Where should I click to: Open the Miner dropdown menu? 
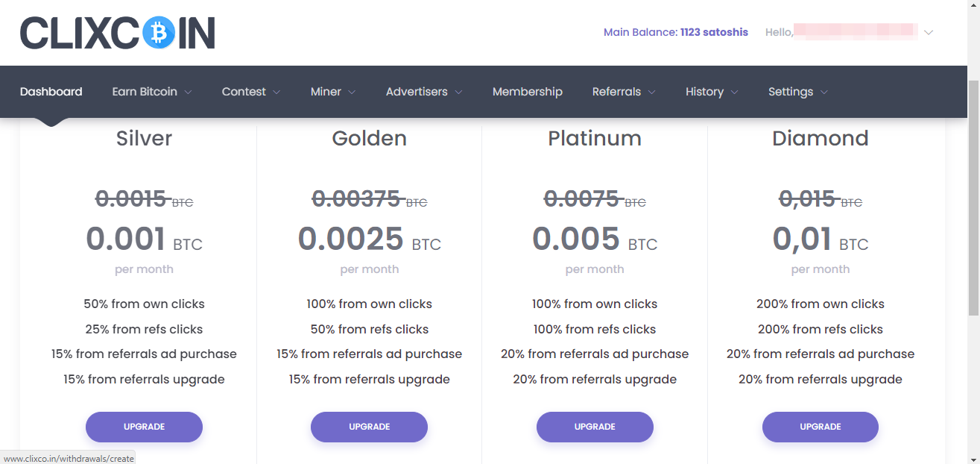coord(333,92)
